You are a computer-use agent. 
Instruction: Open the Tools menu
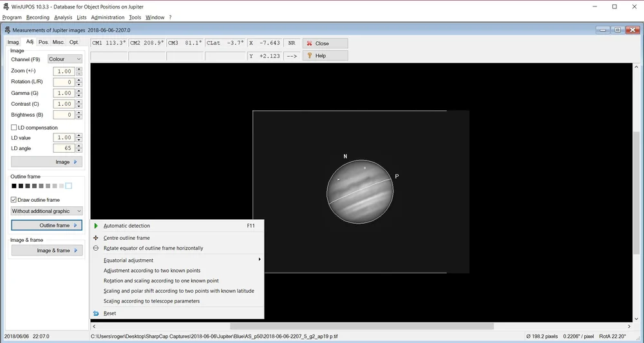[135, 17]
